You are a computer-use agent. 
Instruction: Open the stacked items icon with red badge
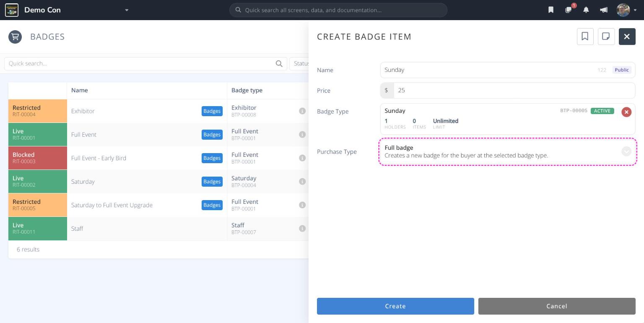tap(569, 10)
